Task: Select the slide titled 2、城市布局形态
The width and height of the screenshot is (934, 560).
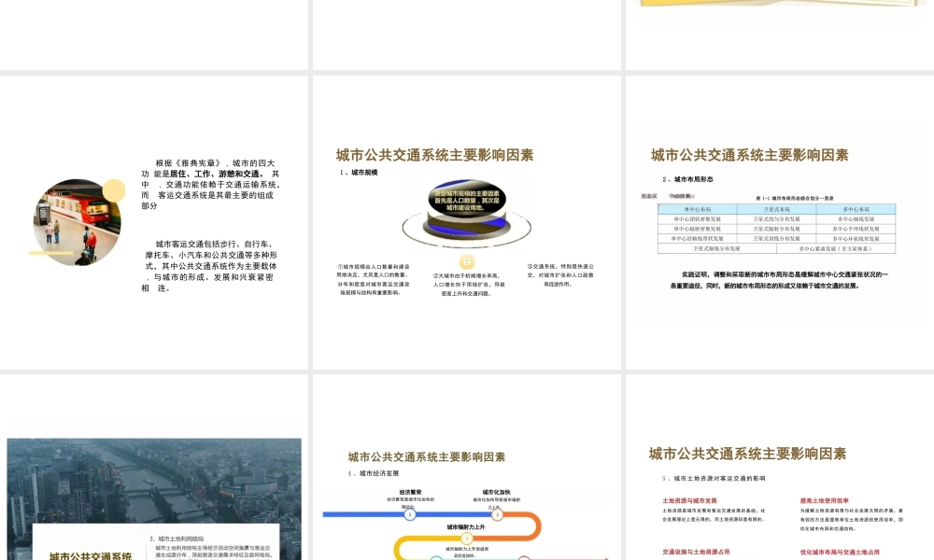Action: tap(780, 222)
